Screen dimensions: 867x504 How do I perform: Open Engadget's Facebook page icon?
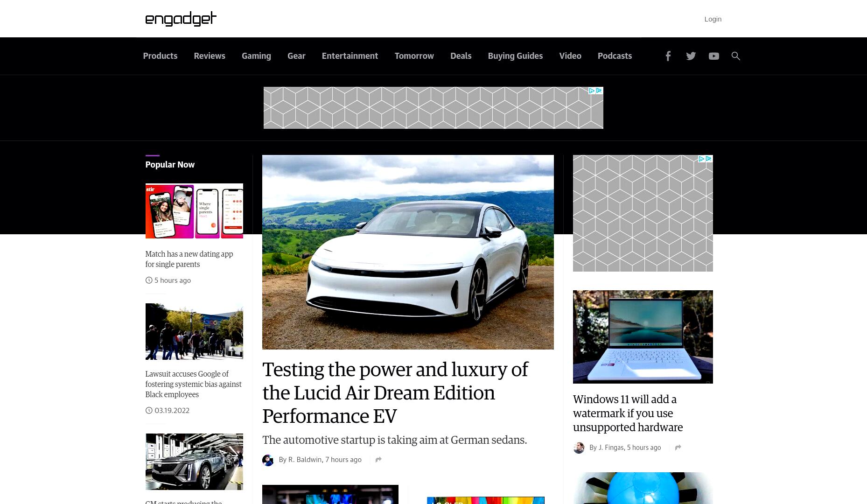point(668,56)
